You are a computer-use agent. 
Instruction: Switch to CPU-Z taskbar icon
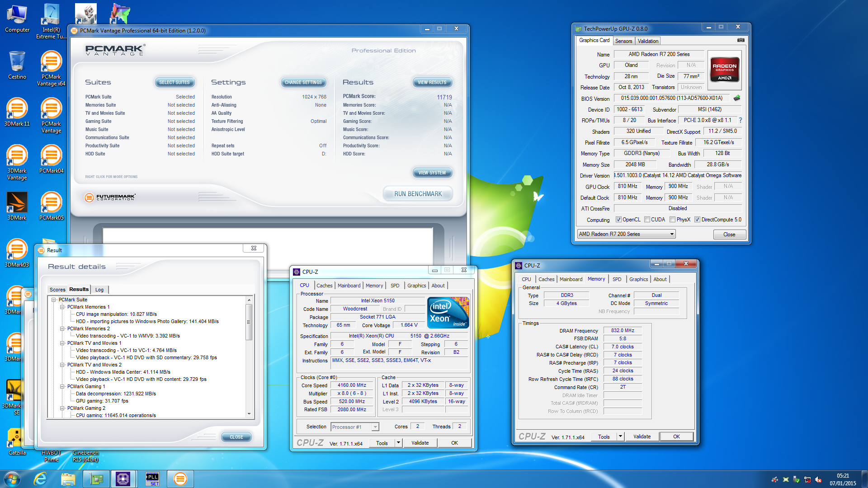pyautogui.click(x=123, y=479)
